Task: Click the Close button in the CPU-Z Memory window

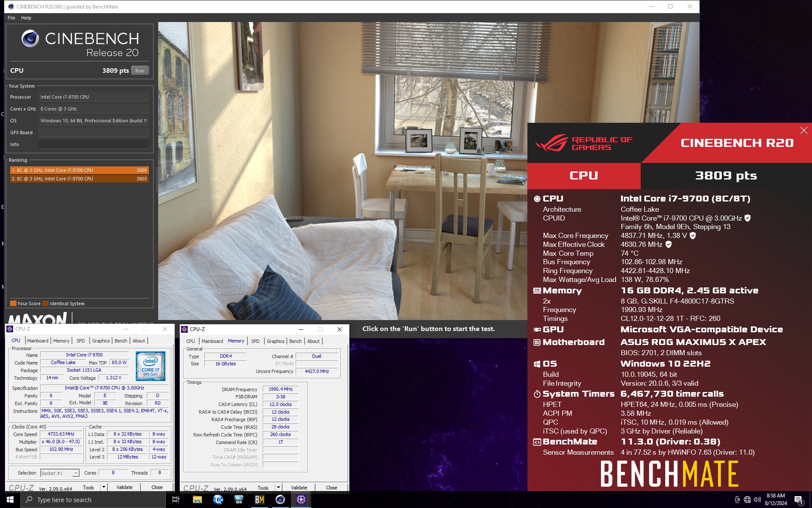Action: 332,488
